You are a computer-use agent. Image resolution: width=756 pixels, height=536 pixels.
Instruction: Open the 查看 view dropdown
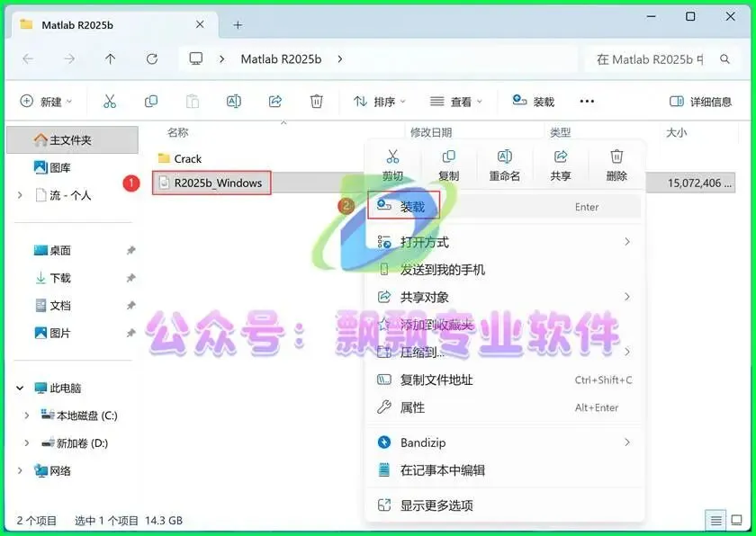(x=456, y=102)
